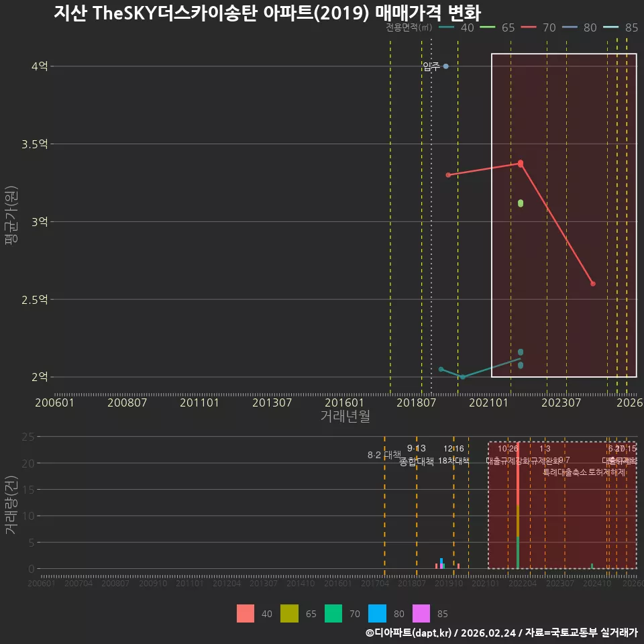Click the 10·26 policy date label
The height and width of the screenshot is (644, 644).
(x=508, y=449)
